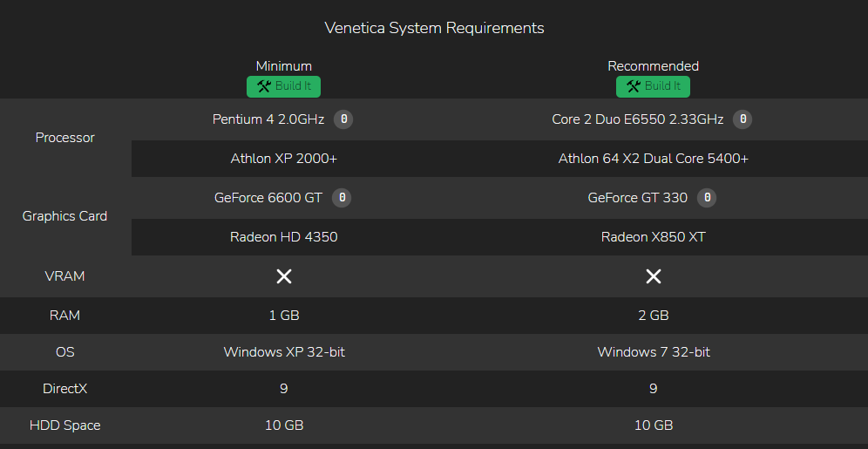The height and width of the screenshot is (449, 868).
Task: Click the hammer-and-wrench icon in the Recommended Build It button
Action: pos(634,86)
